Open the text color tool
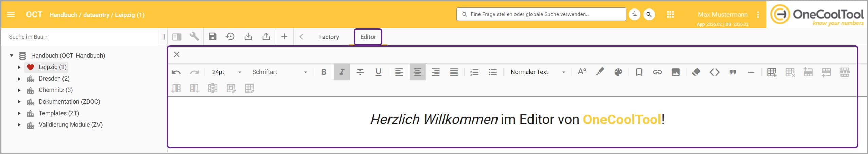Screen dimensions: 868x154 (x=582, y=71)
